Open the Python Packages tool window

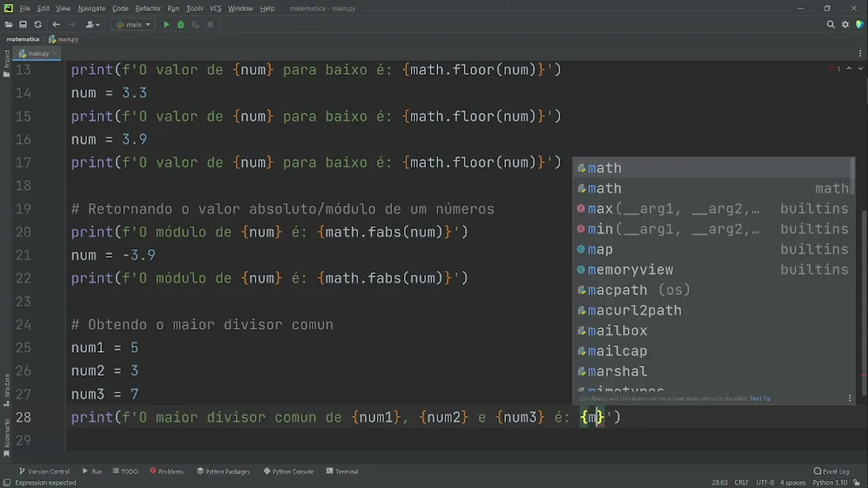coord(223,471)
